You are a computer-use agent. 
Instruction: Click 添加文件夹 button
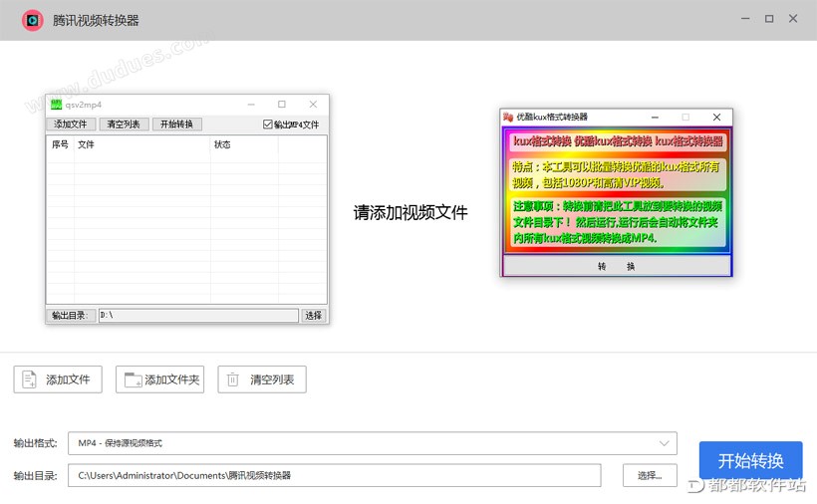click(x=160, y=379)
